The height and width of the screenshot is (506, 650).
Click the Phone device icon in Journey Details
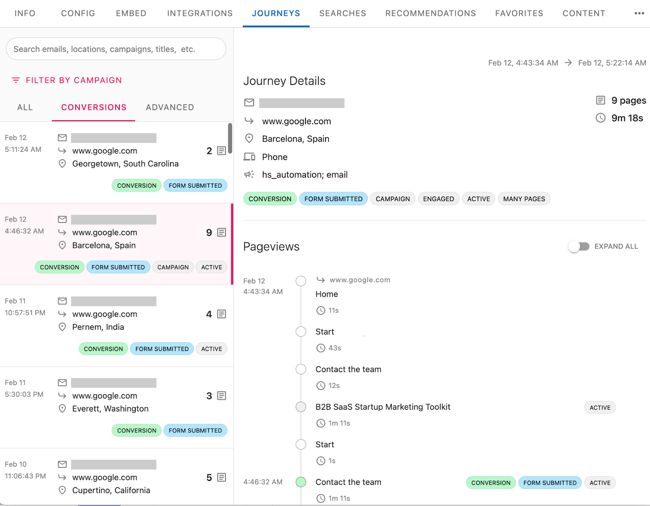pyautogui.click(x=249, y=157)
